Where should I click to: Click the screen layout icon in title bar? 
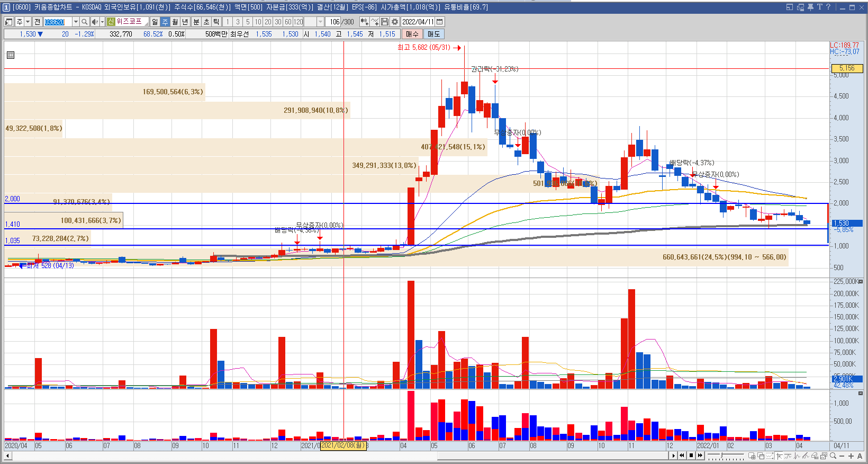[789, 7]
